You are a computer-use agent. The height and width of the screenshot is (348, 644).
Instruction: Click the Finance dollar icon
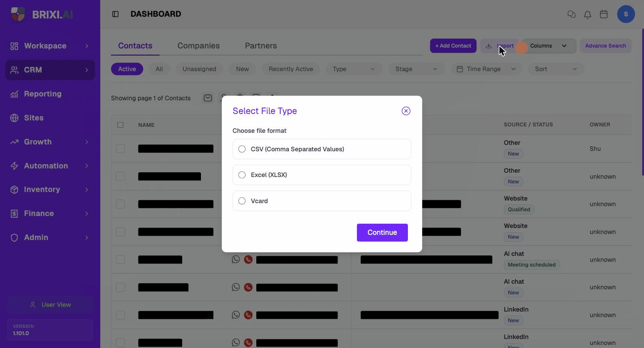(14, 213)
